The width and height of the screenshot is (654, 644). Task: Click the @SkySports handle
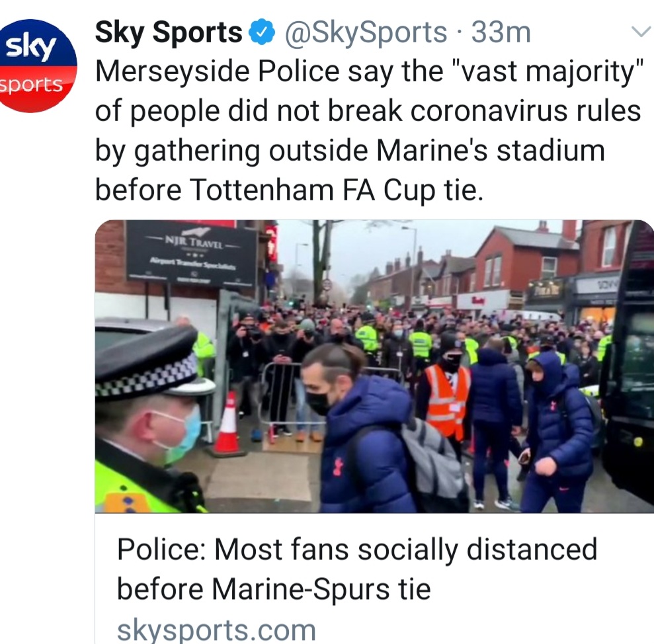pos(365,32)
